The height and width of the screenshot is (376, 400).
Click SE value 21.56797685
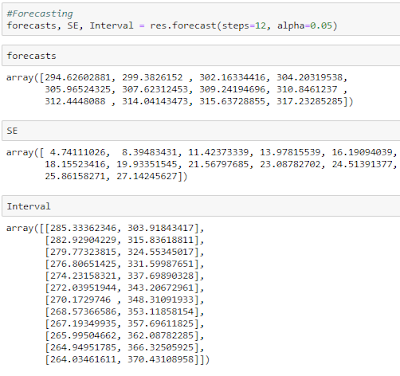pyautogui.click(x=218, y=164)
